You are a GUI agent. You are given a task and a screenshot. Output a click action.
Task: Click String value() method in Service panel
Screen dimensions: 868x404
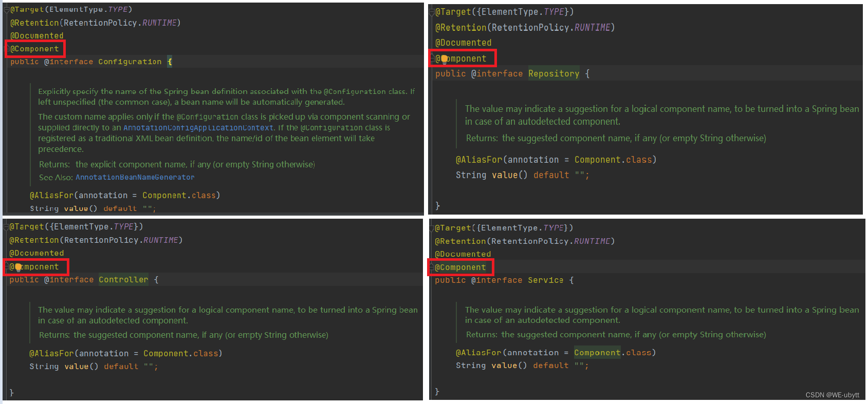tap(522, 365)
